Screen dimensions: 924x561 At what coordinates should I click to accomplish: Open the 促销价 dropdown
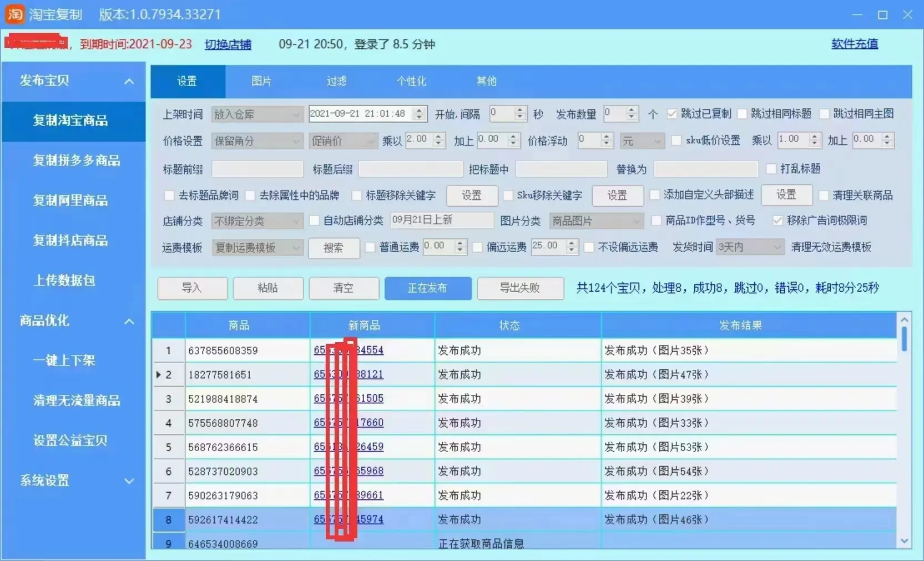342,141
